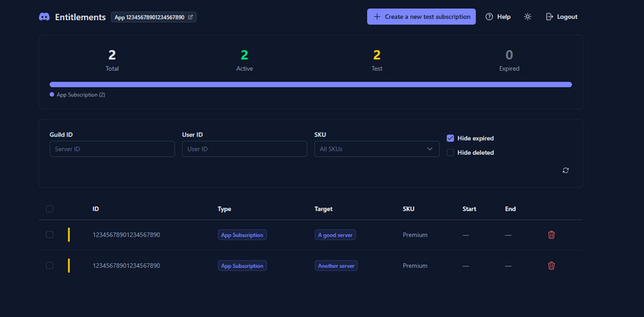Screen dimensions: 644x317
Task: Click the ID column header
Action: (96, 209)
